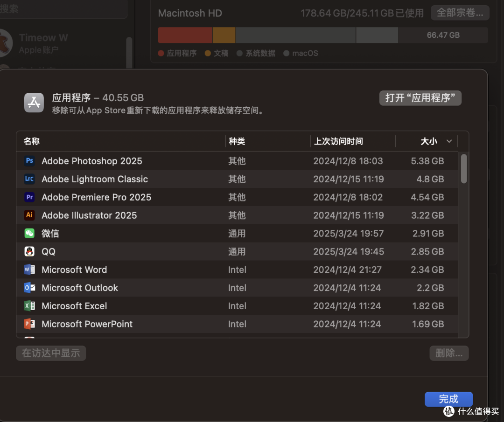This screenshot has height=422, width=504.
Task: Click the 5.38 GB size value
Action: (427, 161)
